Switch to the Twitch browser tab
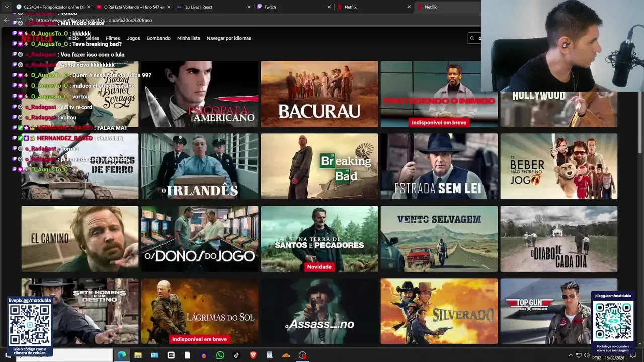 click(x=294, y=7)
